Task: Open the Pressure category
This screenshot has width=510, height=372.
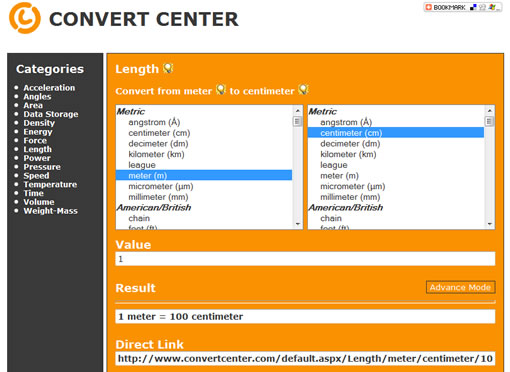Action: [x=42, y=167]
